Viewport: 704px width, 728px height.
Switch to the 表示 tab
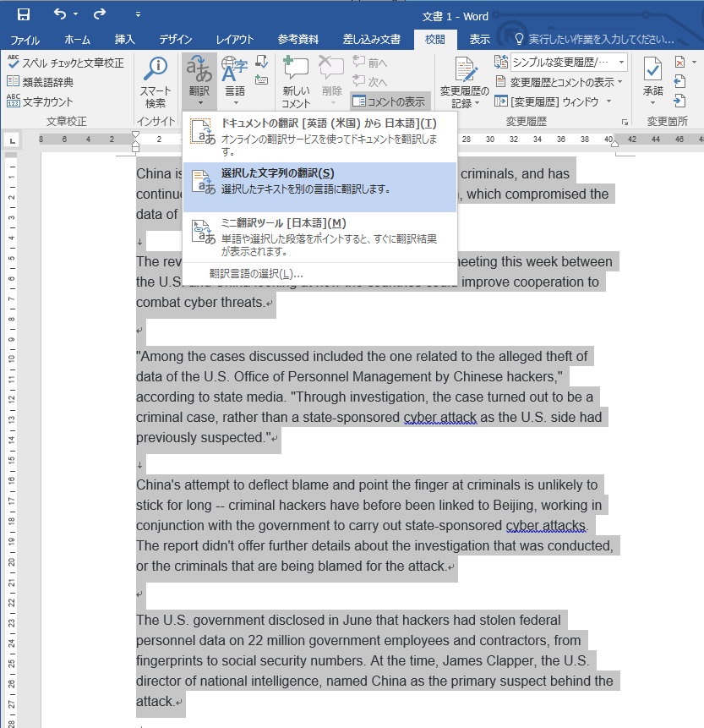[479, 40]
